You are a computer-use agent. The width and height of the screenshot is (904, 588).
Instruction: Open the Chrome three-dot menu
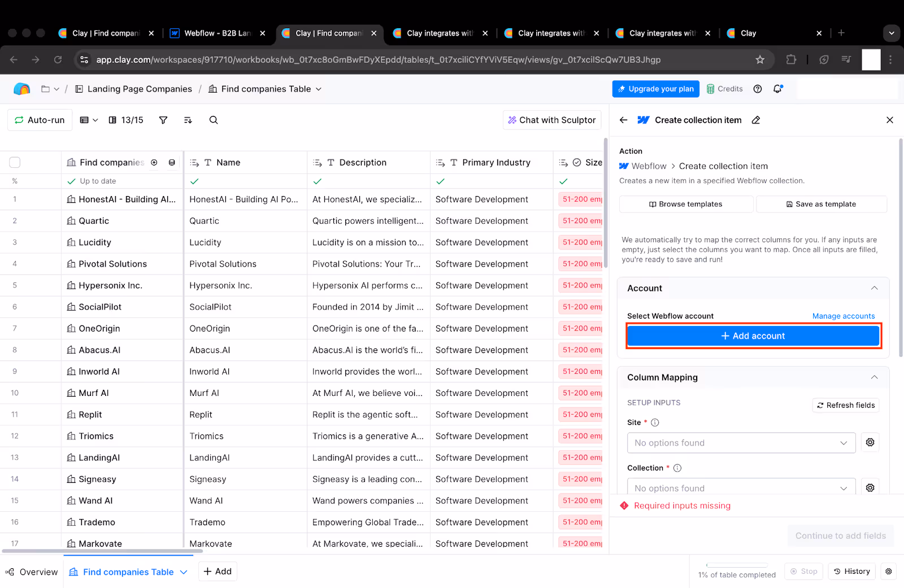coord(890,59)
